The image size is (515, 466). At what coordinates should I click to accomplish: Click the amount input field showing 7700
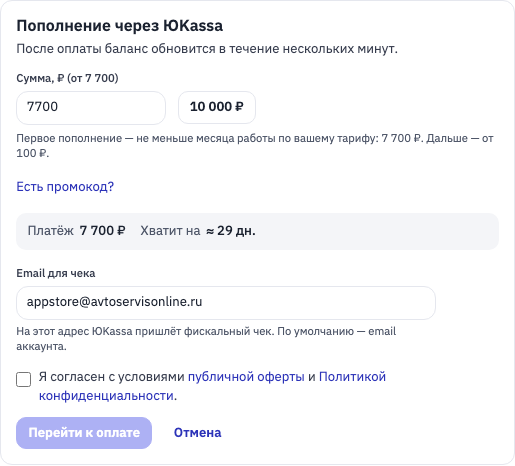coord(91,108)
